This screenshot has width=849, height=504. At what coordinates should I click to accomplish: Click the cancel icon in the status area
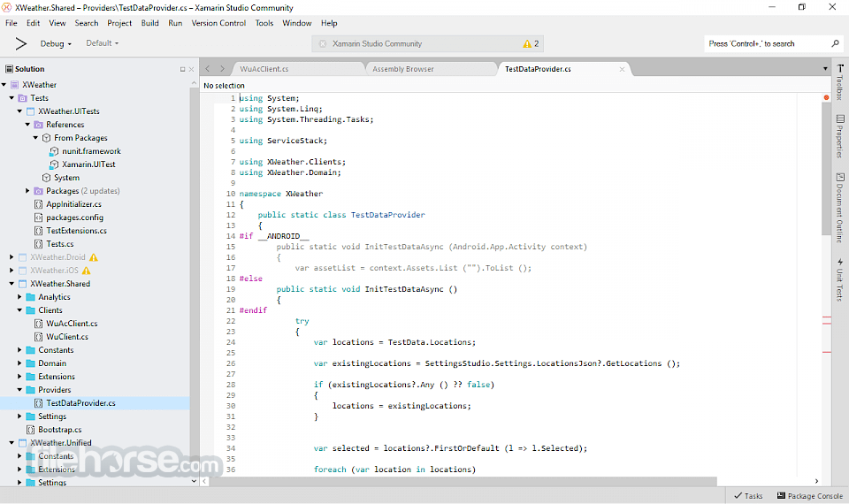point(323,44)
